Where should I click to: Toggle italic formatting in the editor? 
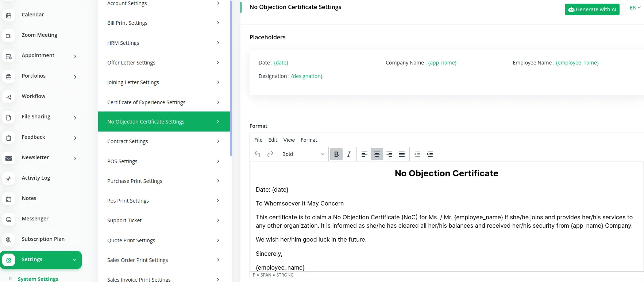[x=349, y=154]
